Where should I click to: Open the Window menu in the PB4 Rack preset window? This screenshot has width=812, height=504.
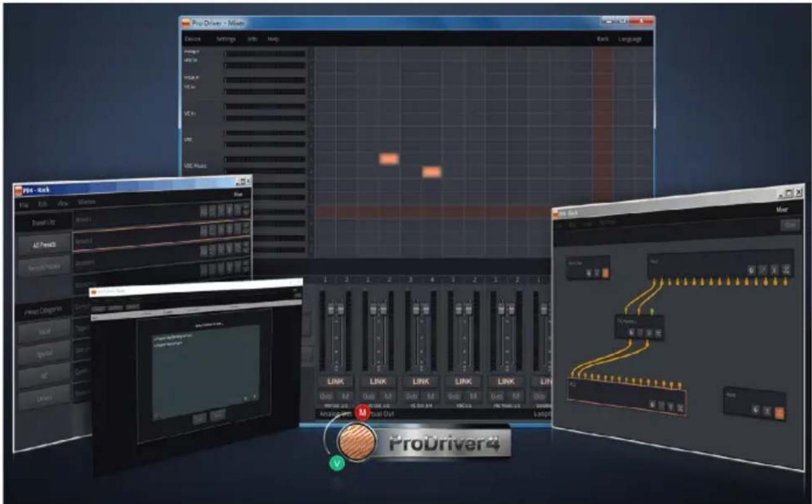87,202
